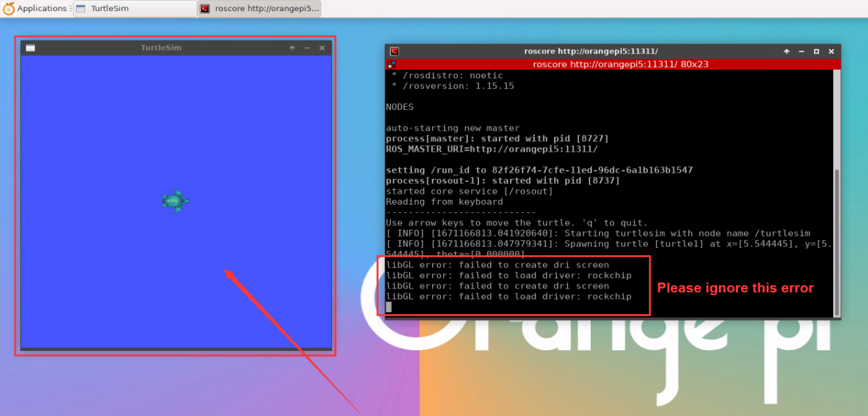This screenshot has height=416, width=868.
Task: Click 'started core service [/rosout]' line
Action: coord(469,191)
